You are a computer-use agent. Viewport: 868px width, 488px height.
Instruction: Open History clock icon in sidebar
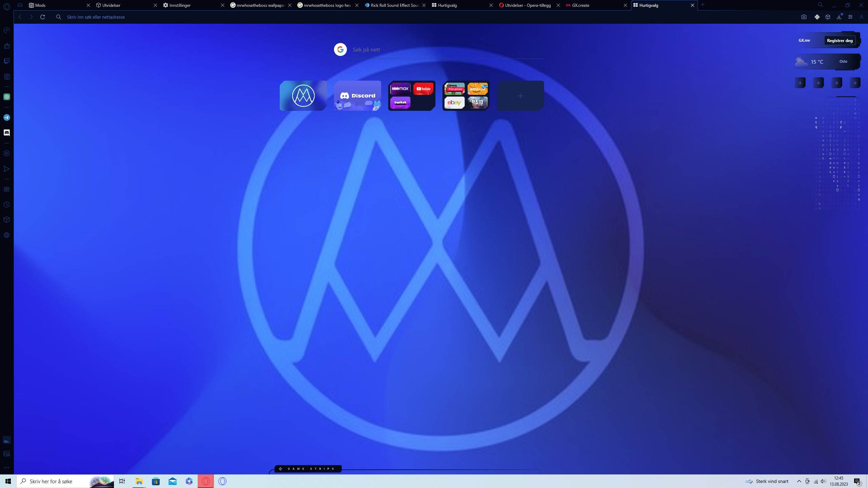click(6, 205)
